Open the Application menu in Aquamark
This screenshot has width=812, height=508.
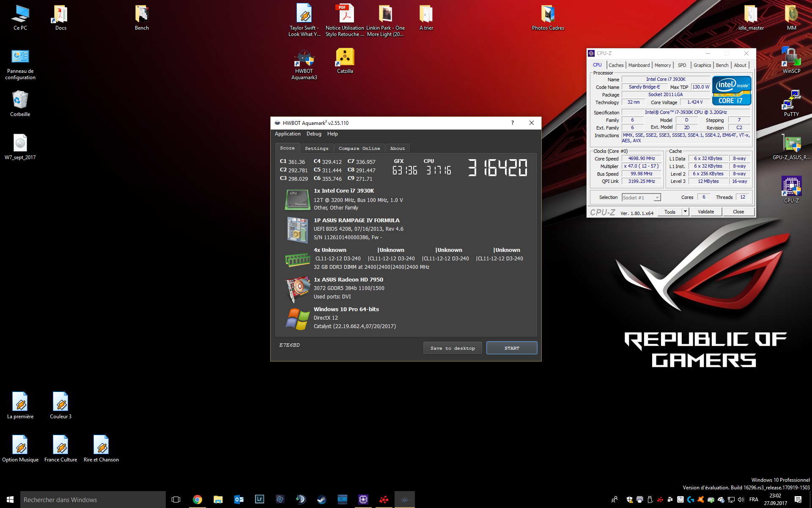[288, 134]
